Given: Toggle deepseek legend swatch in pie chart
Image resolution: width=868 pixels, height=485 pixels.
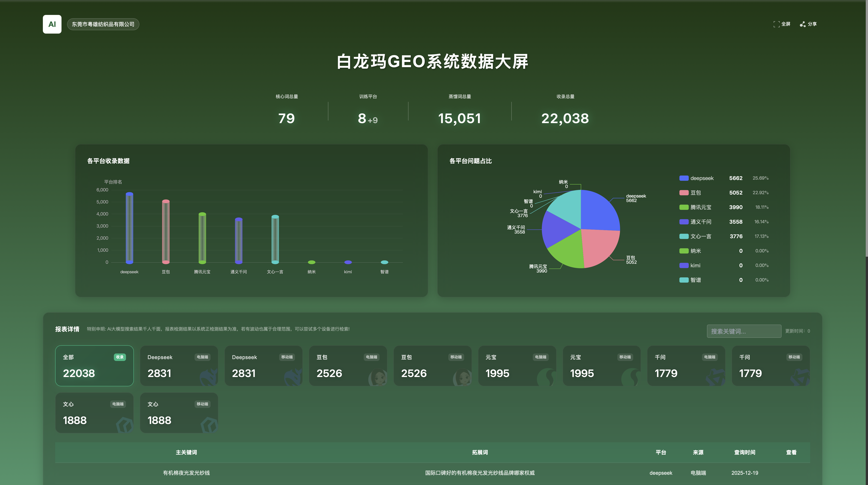Looking at the screenshot, I should click(x=684, y=178).
